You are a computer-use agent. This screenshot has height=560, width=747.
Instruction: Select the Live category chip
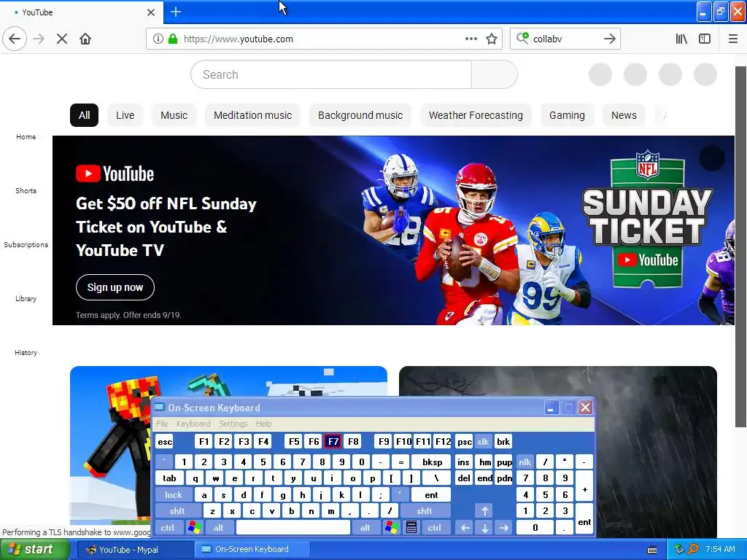pos(125,115)
